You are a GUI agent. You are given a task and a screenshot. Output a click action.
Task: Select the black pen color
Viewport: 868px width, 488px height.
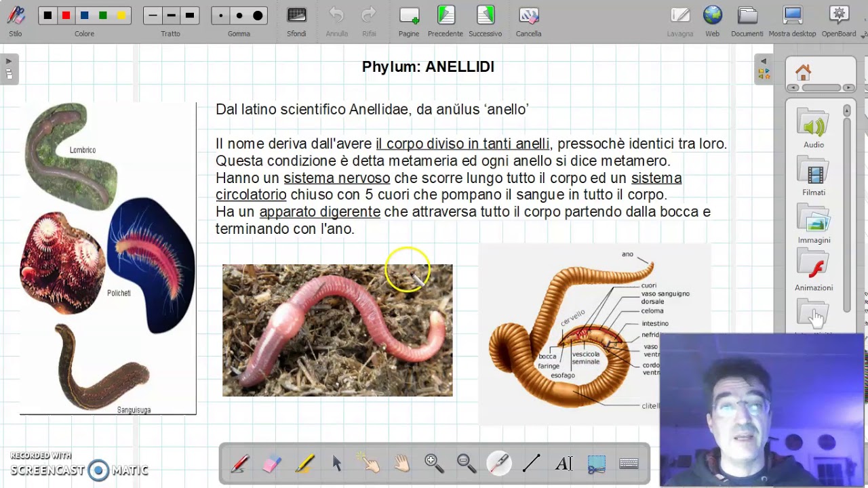click(47, 16)
